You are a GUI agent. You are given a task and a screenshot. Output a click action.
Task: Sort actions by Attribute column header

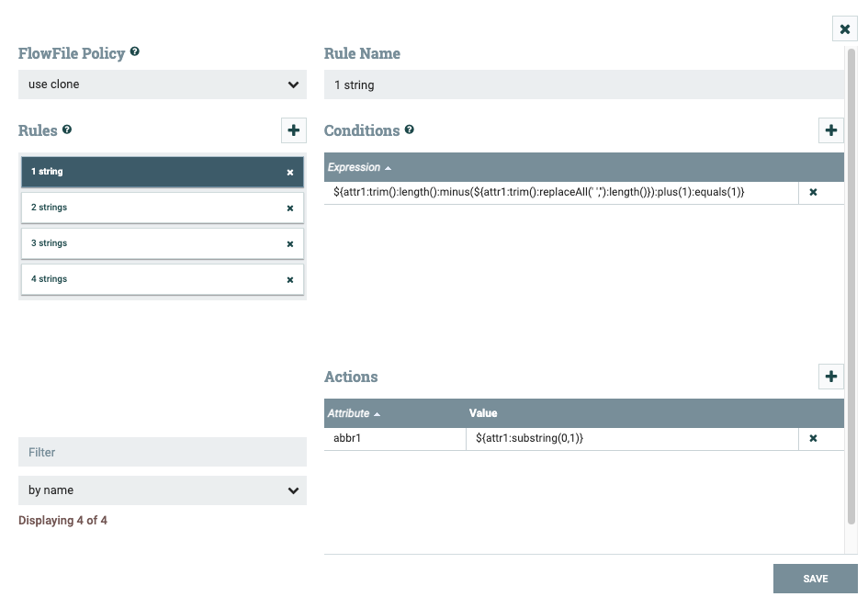(x=349, y=413)
